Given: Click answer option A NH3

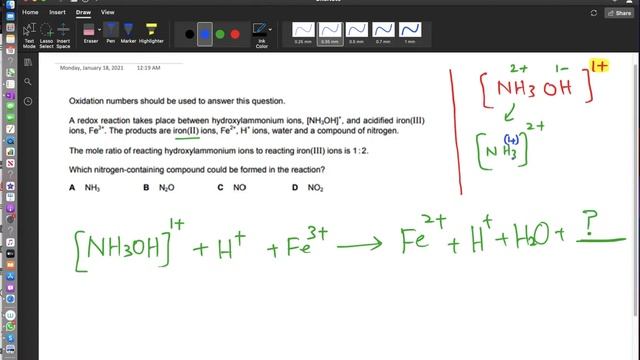Looking at the screenshot, I should coord(84,188).
